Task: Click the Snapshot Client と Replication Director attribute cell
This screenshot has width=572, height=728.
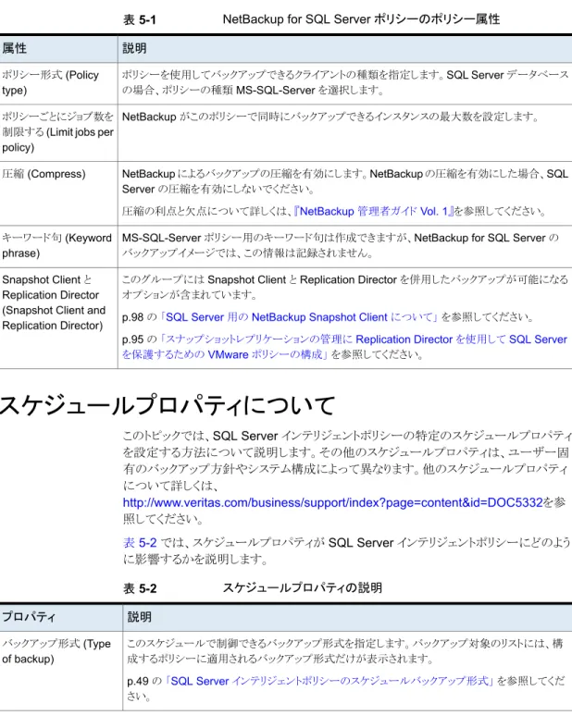Action: click(x=58, y=318)
